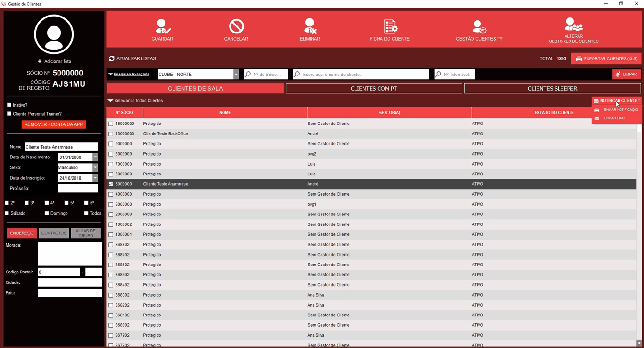Viewport: 644px width, 348px height.
Task: Click Alterar Gestores de Clientes icon
Action: click(573, 24)
